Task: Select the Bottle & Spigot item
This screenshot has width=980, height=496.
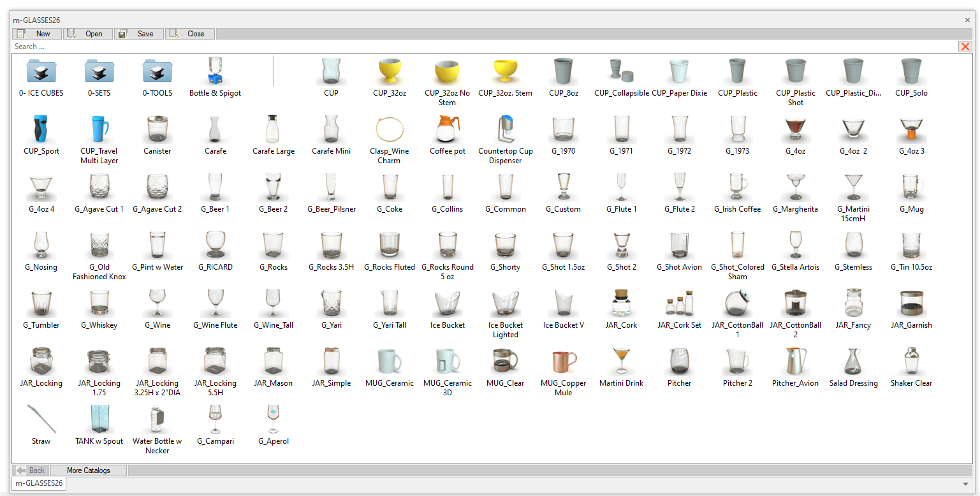Action: coord(216,72)
